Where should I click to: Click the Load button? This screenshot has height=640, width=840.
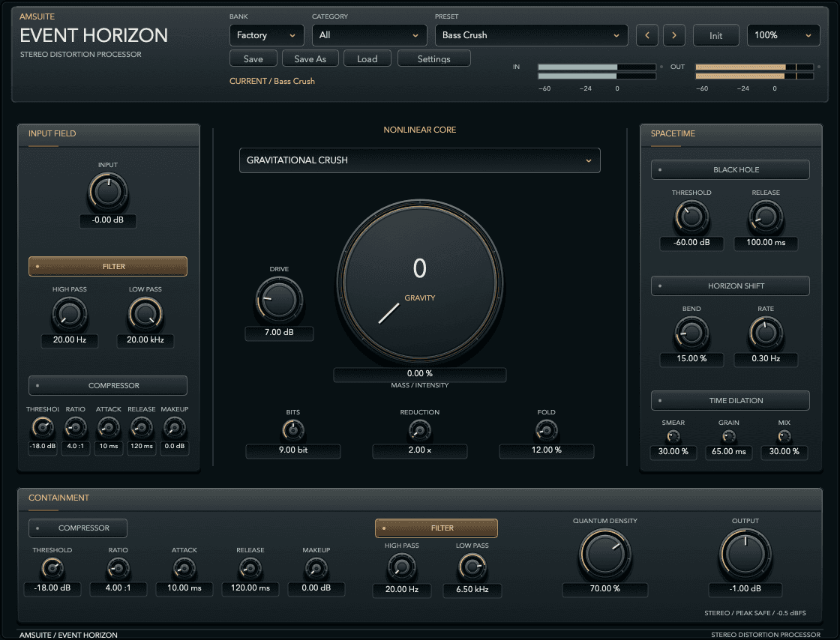click(x=367, y=58)
